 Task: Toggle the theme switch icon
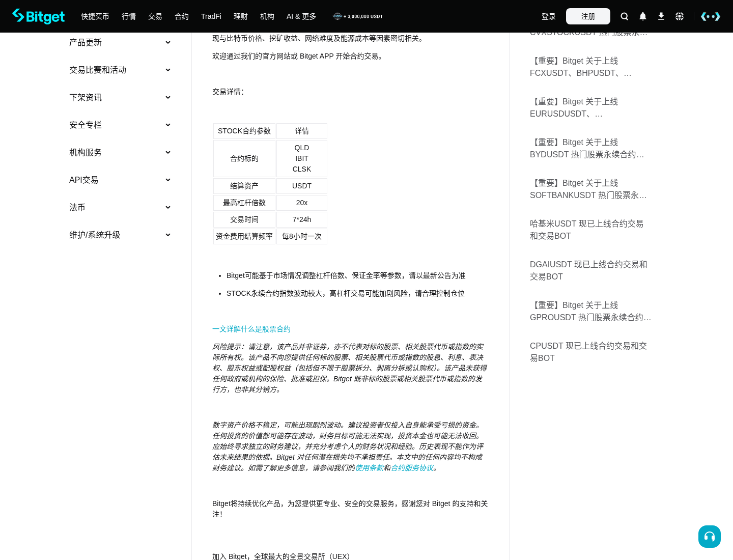coord(711,16)
